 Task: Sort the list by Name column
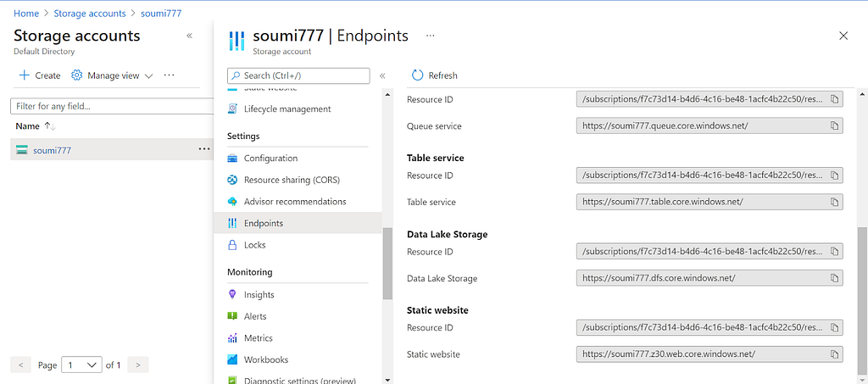(36, 126)
